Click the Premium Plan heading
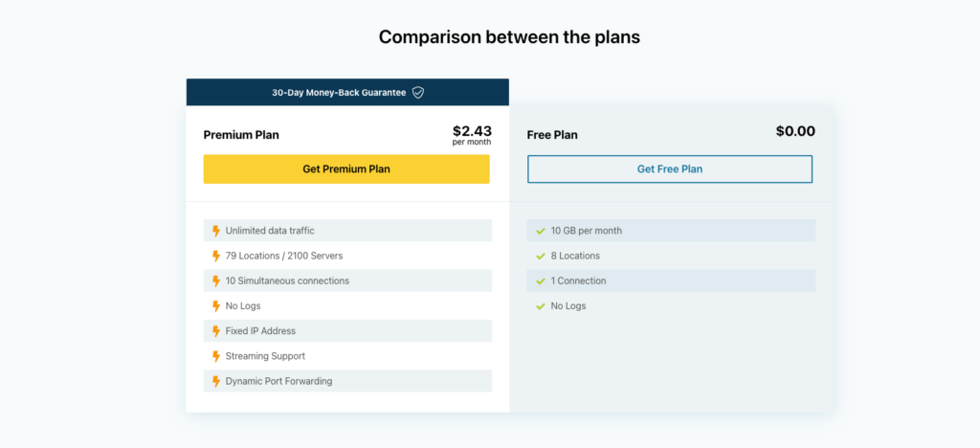 tap(241, 135)
